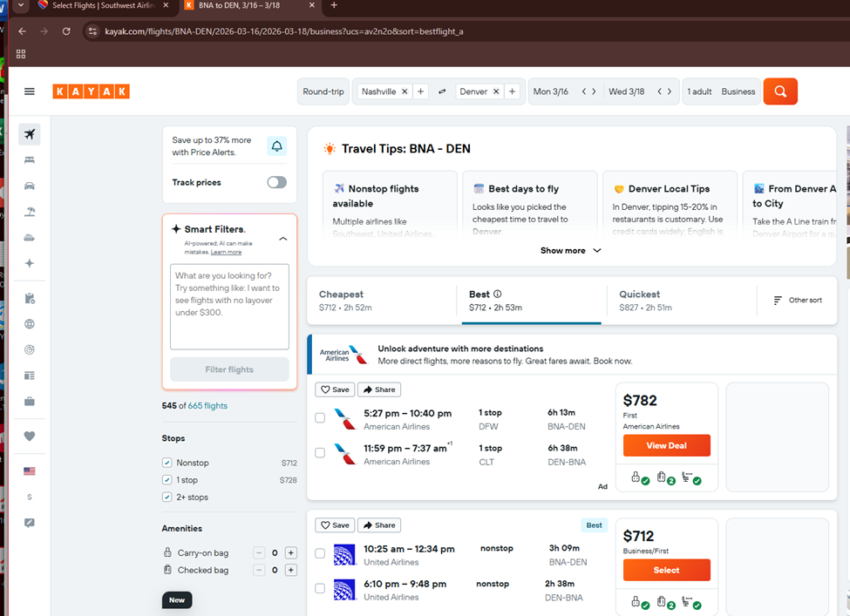Viewport: 850px width, 616px height.
Task: Move departure Mon 3/16 one day later
Action: (595, 91)
